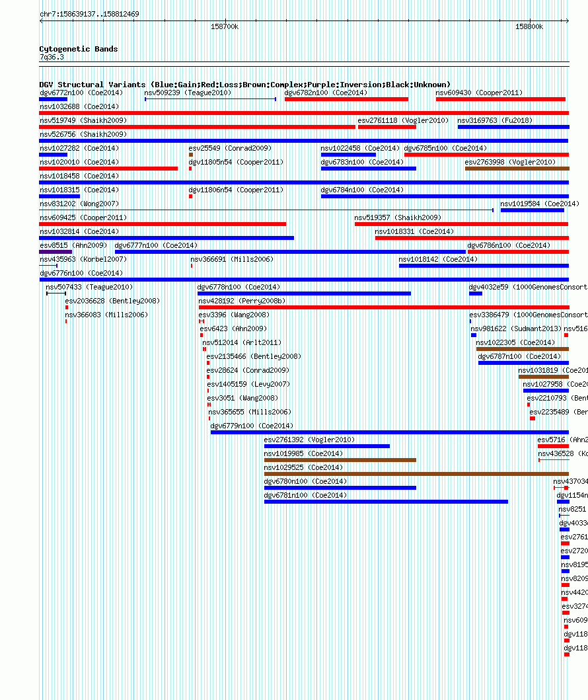Screen dimensions: 588x700
Task: Click the Cytogenetic Bands track title
Action: (79, 49)
